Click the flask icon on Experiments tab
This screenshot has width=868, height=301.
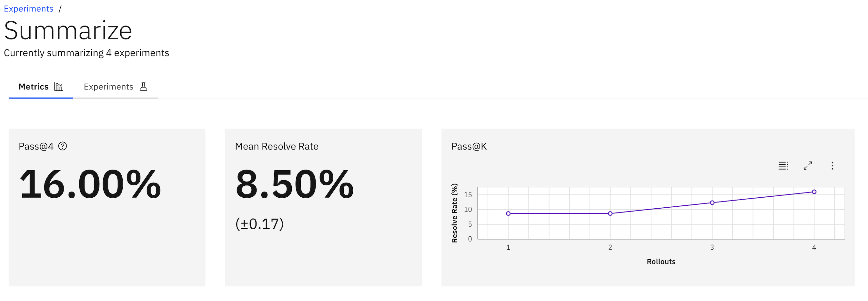pos(144,87)
